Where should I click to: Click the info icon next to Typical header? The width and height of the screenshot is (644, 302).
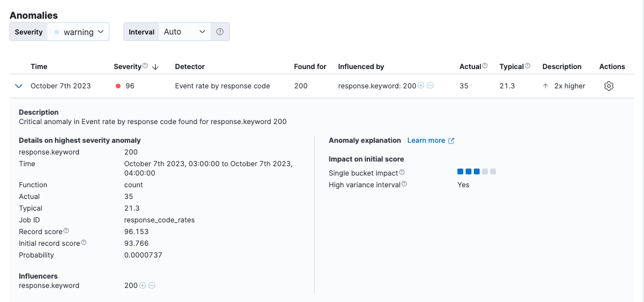click(x=528, y=66)
